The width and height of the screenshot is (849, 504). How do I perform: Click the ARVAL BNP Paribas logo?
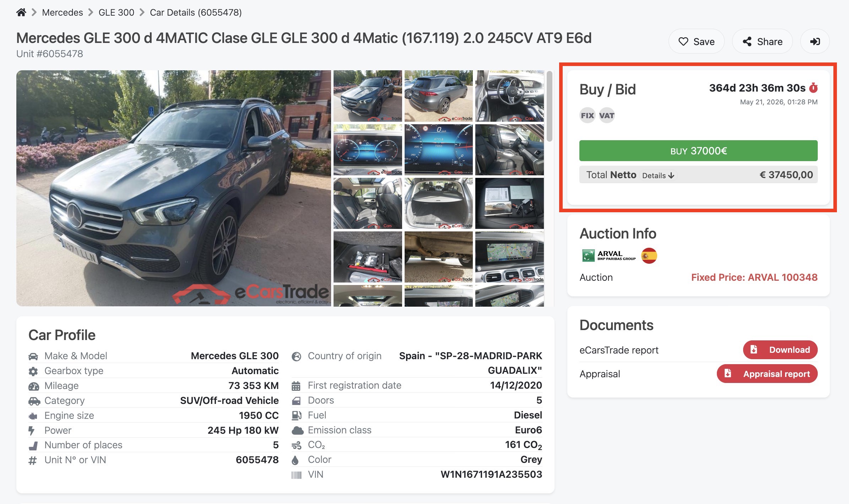(609, 256)
